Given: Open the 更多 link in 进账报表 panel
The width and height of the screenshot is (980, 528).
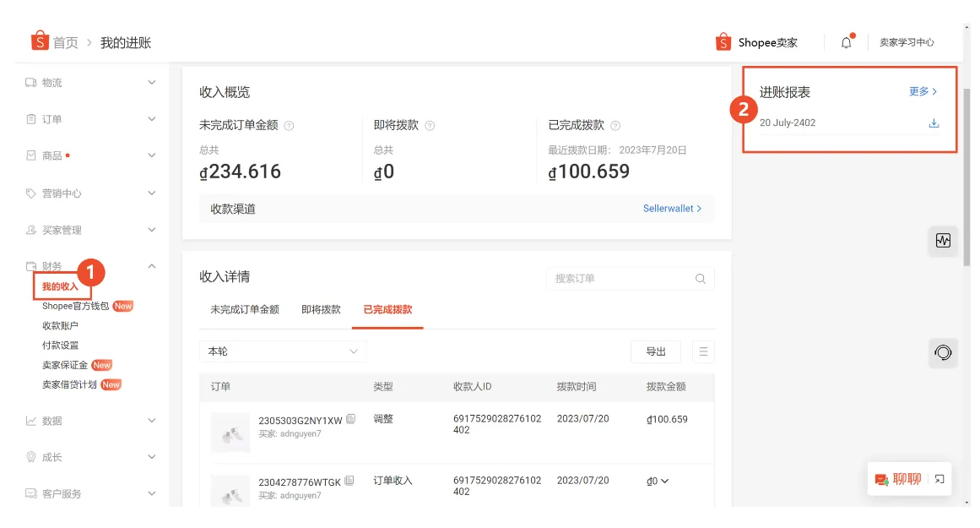Looking at the screenshot, I should [922, 92].
